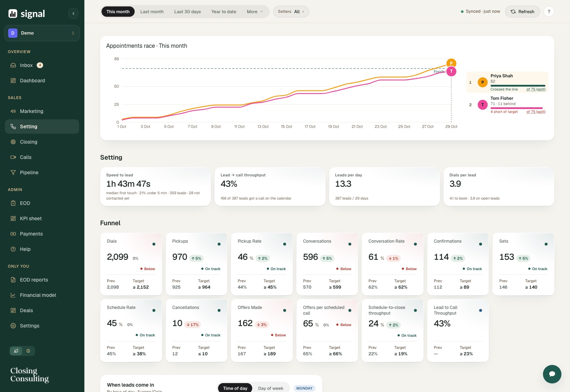The image size is (570, 392).
Task: Click Priya Shah's of 75 split link
Action: (x=536, y=89)
